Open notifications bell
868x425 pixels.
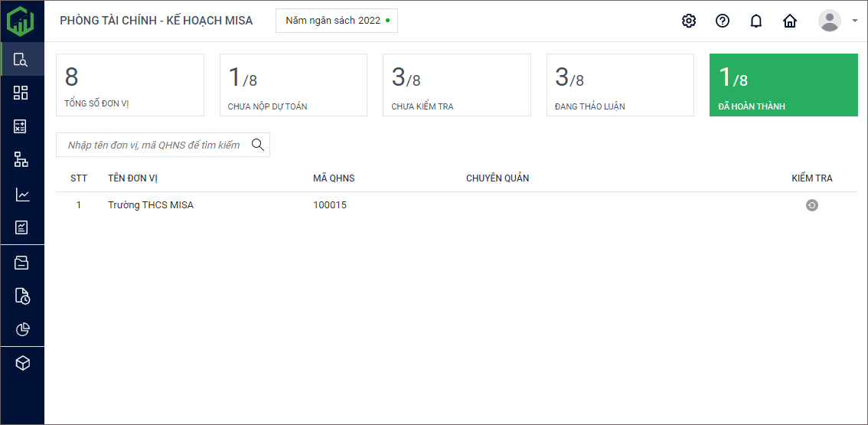(x=755, y=21)
